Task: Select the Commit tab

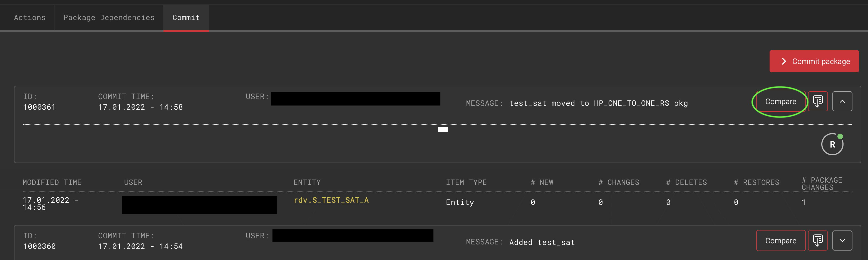Action: (x=186, y=17)
